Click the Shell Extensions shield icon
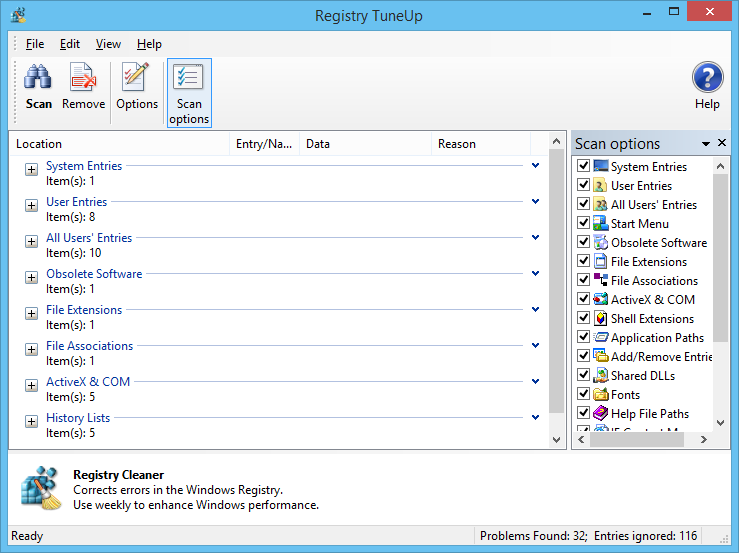 (600, 318)
